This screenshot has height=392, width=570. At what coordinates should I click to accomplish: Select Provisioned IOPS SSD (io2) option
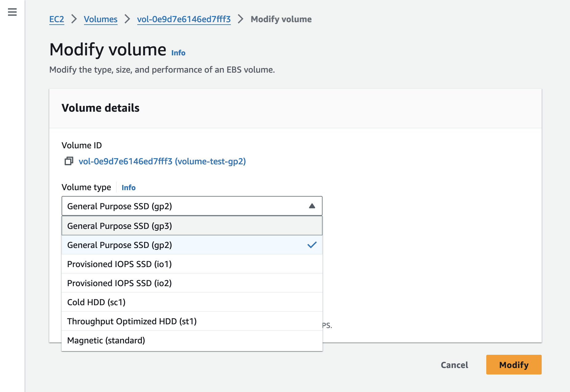pyautogui.click(x=119, y=283)
